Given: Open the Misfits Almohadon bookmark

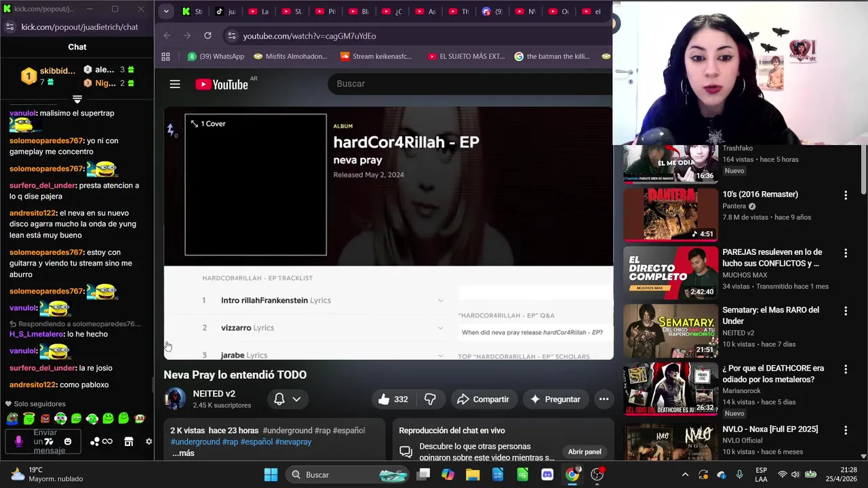Looking at the screenshot, I should [290, 56].
